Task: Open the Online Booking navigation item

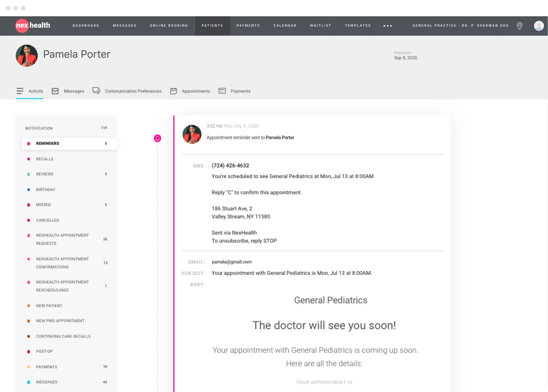Action: click(x=169, y=25)
